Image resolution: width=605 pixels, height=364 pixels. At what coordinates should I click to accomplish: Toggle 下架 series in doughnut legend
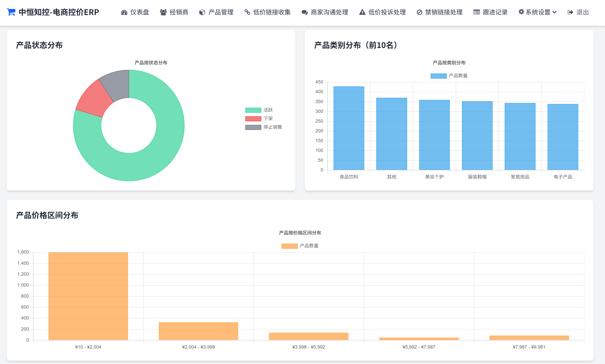click(259, 119)
